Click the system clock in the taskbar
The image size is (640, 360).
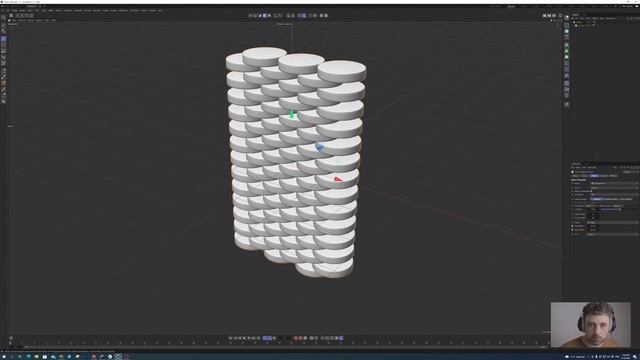point(626,356)
